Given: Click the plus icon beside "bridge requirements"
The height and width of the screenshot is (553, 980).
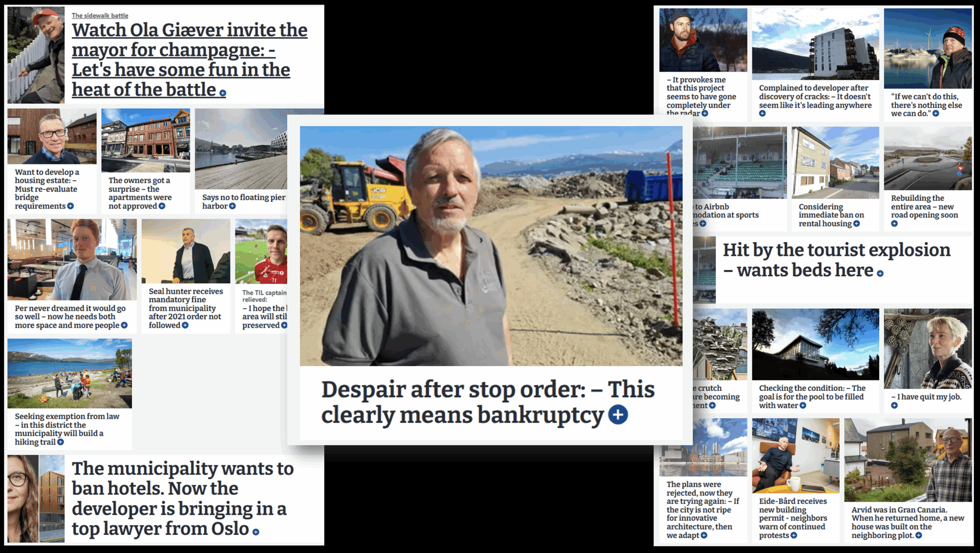Looking at the screenshot, I should tap(70, 206).
